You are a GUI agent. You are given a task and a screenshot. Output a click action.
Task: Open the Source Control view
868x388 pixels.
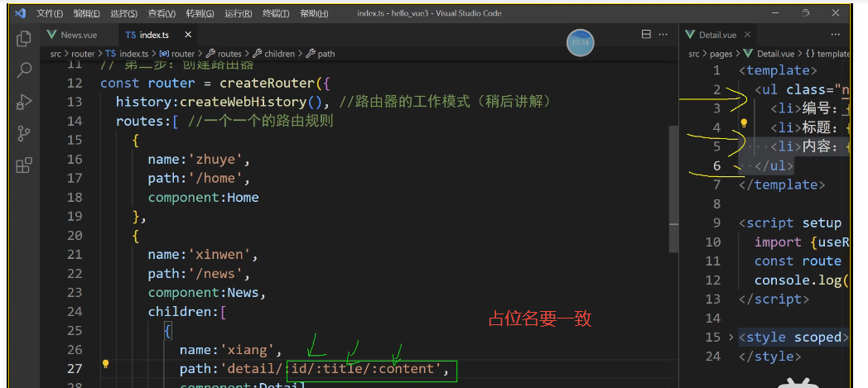24,133
